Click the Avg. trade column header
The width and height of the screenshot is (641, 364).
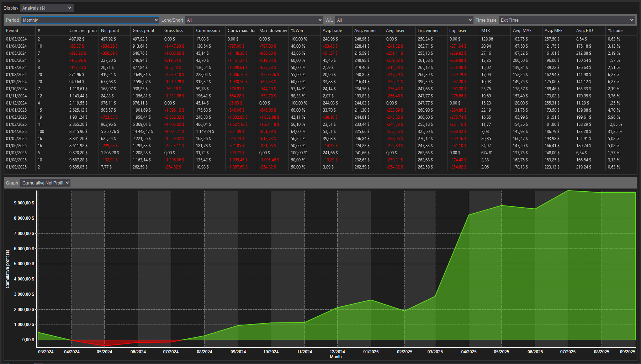[336, 31]
